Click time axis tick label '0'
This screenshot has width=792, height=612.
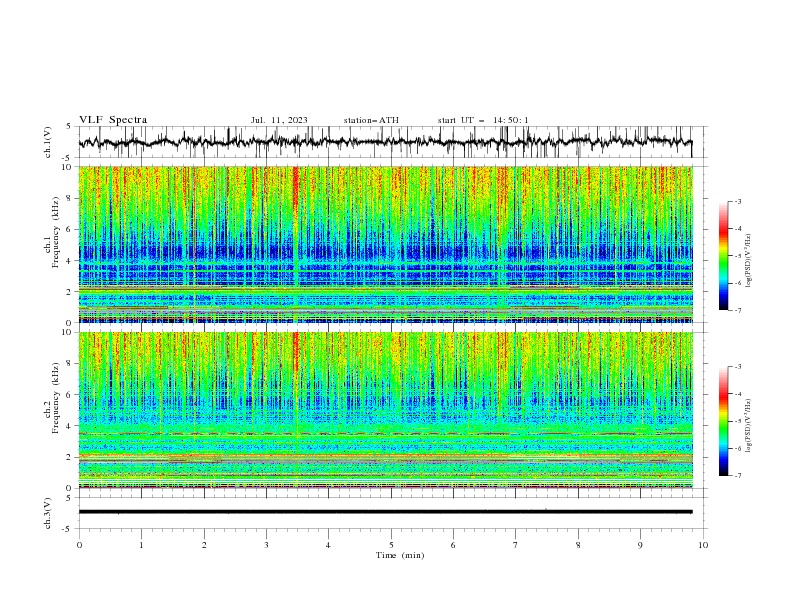[x=79, y=545]
